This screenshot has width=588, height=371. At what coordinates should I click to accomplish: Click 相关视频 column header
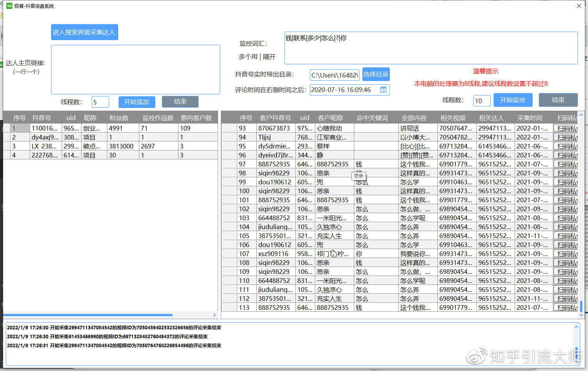pyautogui.click(x=453, y=118)
